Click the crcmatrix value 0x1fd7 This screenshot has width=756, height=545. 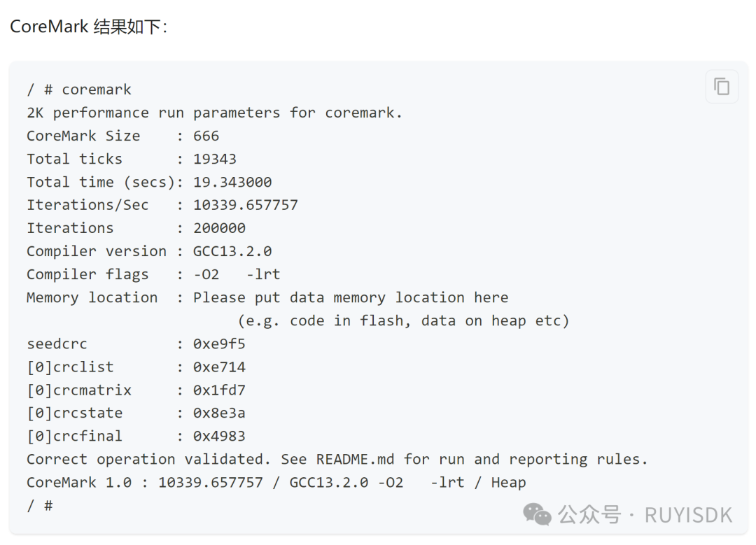point(219,390)
